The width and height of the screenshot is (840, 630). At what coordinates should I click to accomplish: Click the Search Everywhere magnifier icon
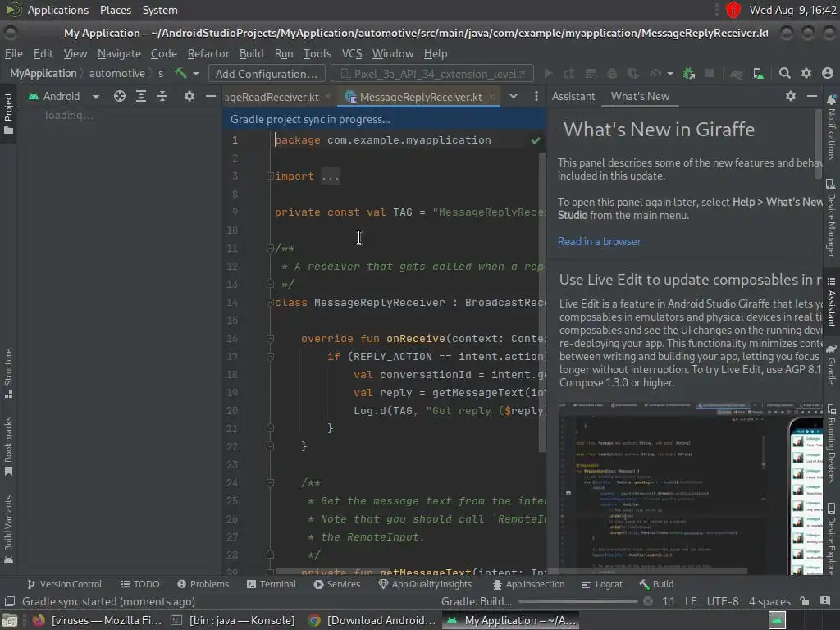(x=785, y=73)
